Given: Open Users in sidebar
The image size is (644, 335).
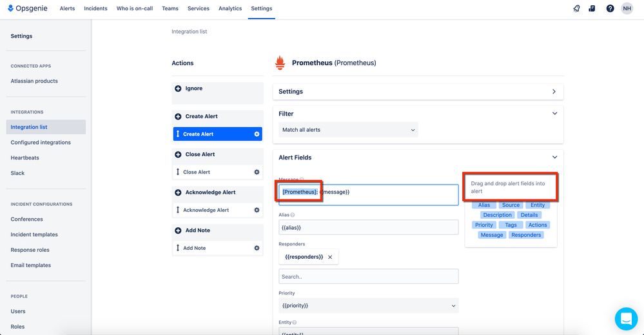Looking at the screenshot, I should [x=18, y=311].
